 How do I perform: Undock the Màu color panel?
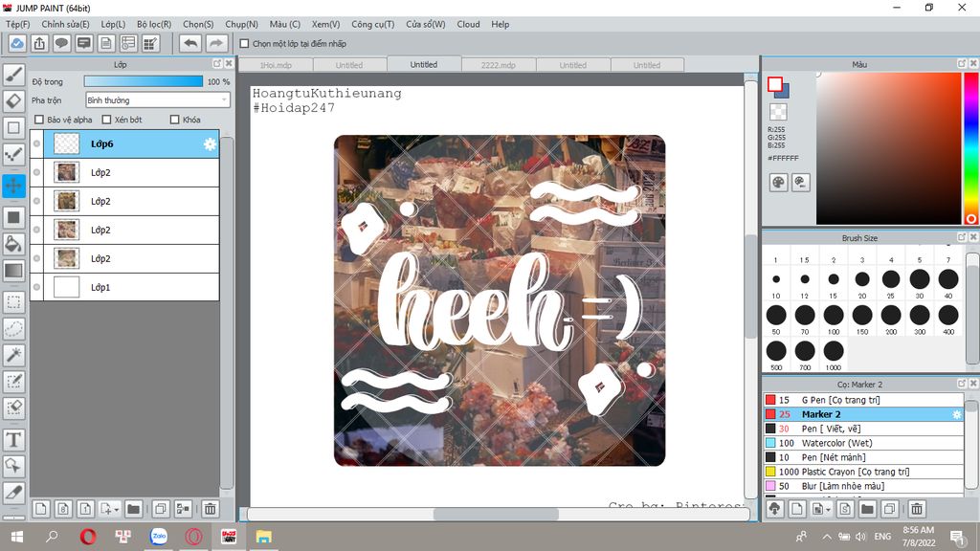pyautogui.click(x=962, y=64)
